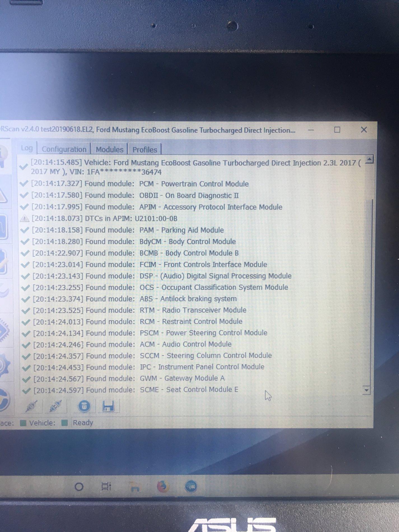Switch to the Profiles tab

click(145, 149)
